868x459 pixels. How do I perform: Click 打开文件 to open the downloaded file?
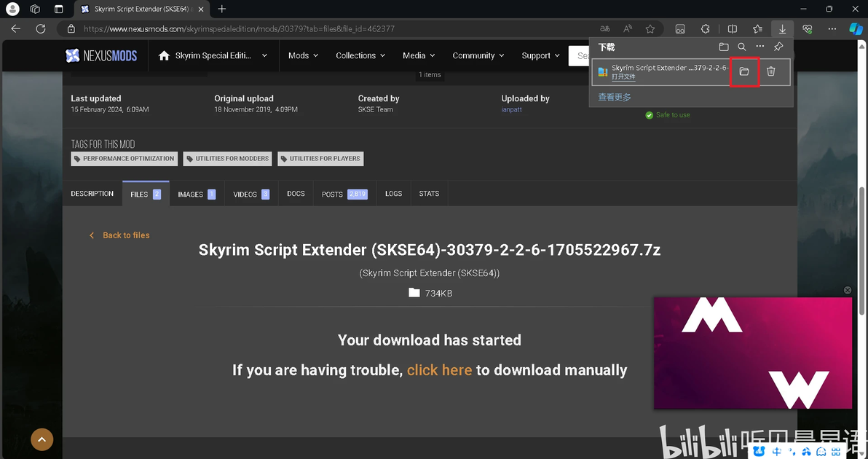pos(623,77)
